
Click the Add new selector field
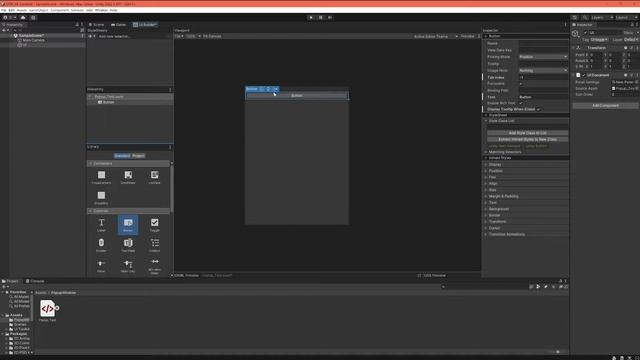pos(133,36)
